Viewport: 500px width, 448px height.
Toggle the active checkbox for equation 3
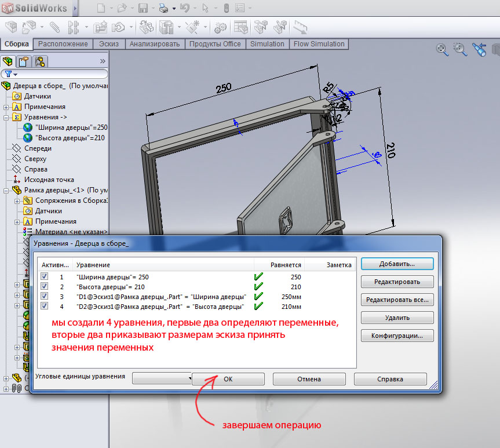tap(45, 296)
